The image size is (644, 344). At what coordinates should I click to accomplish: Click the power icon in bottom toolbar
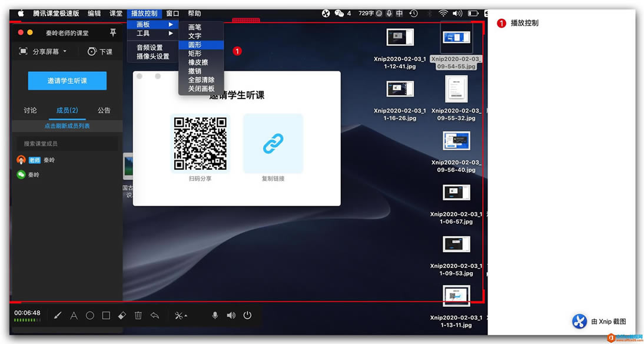pos(247,315)
